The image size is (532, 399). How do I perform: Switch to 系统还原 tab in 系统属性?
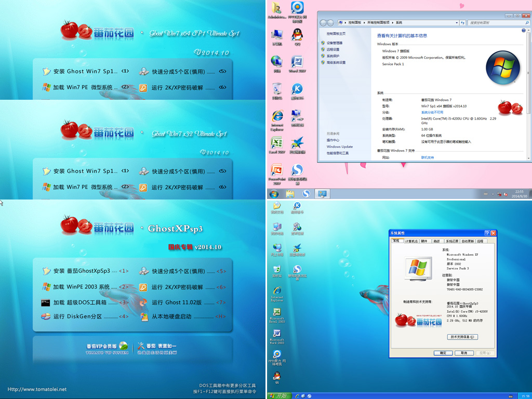coord(452,241)
